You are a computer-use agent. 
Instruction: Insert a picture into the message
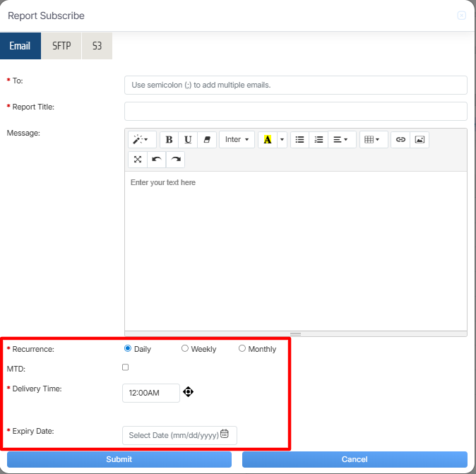(x=420, y=140)
